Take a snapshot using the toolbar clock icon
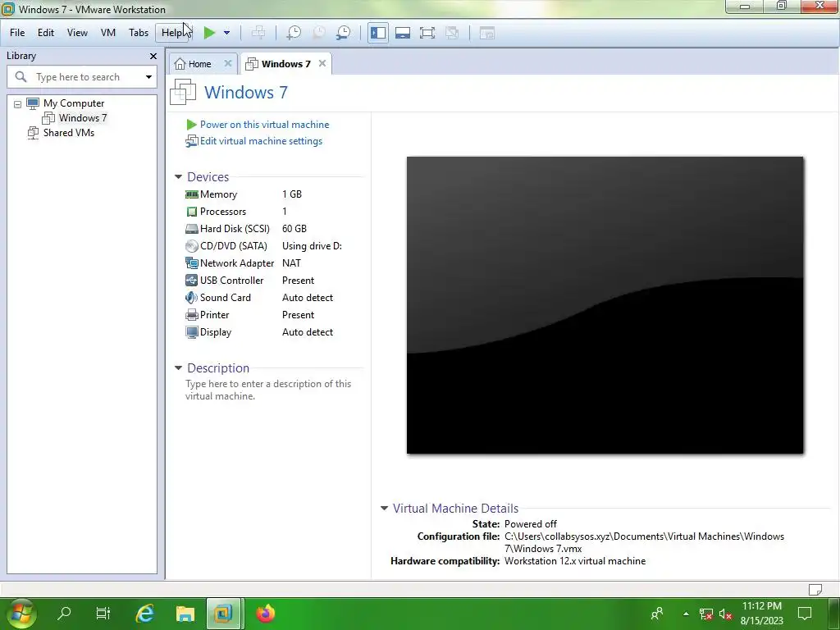 click(x=294, y=33)
